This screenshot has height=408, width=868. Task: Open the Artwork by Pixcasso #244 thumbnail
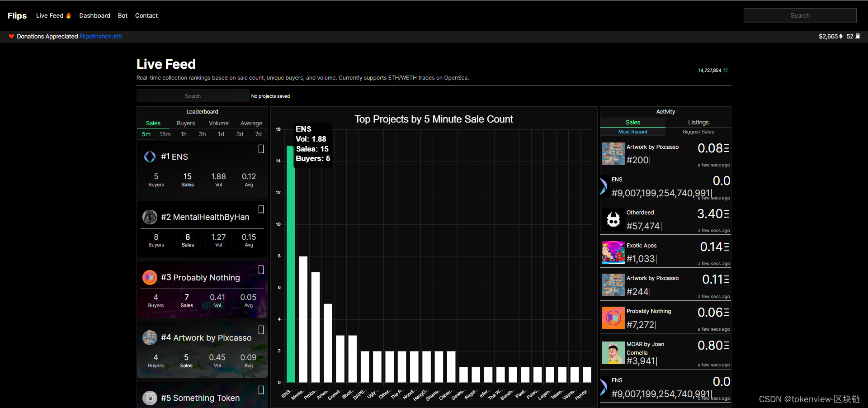(613, 285)
